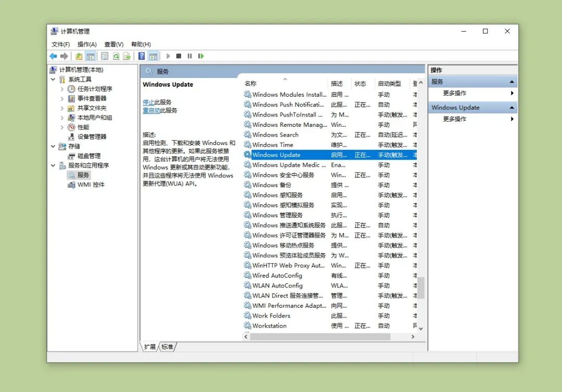Collapse the 存储 tree node

[53, 146]
